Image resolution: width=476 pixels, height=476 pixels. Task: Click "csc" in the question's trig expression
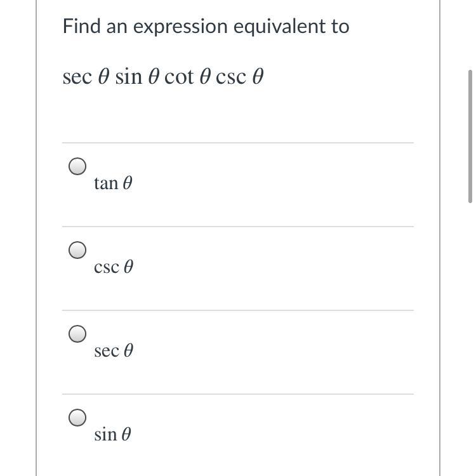229,77
